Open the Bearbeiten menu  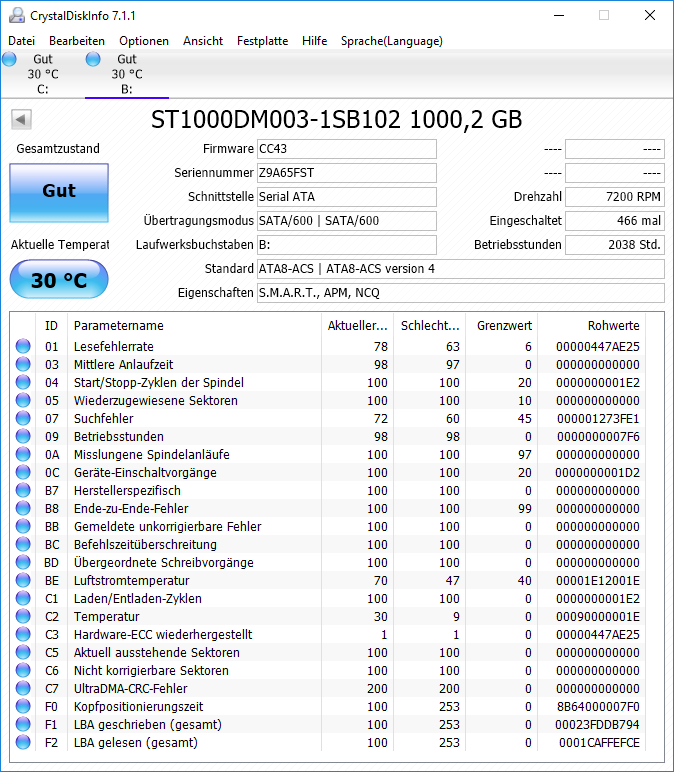(77, 41)
